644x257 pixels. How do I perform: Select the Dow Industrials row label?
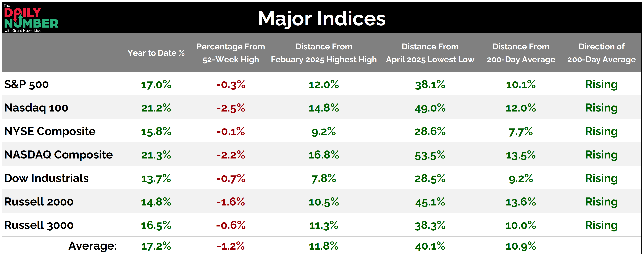click(47, 178)
